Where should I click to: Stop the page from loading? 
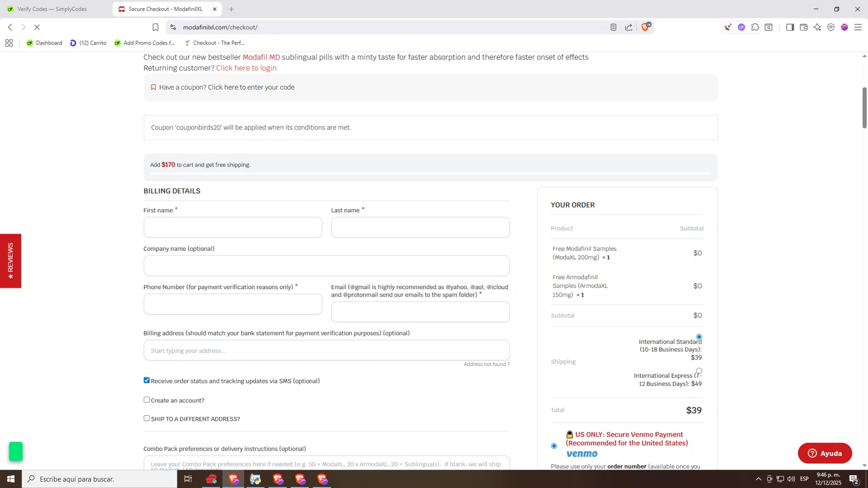(37, 27)
